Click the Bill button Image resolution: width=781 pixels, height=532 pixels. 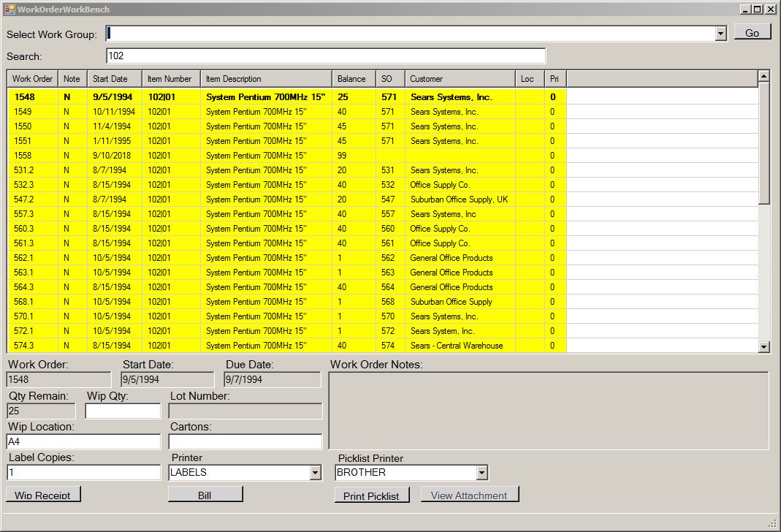tap(205, 495)
